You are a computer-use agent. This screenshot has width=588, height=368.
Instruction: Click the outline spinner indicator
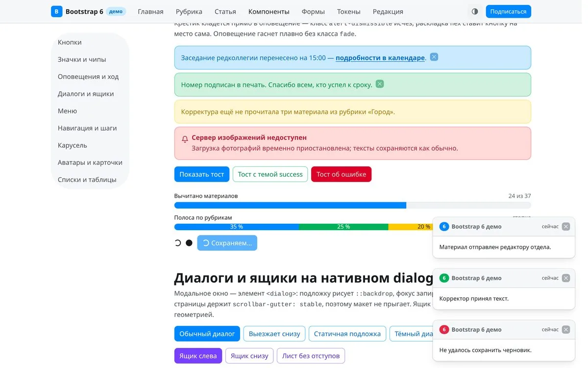[x=178, y=243]
